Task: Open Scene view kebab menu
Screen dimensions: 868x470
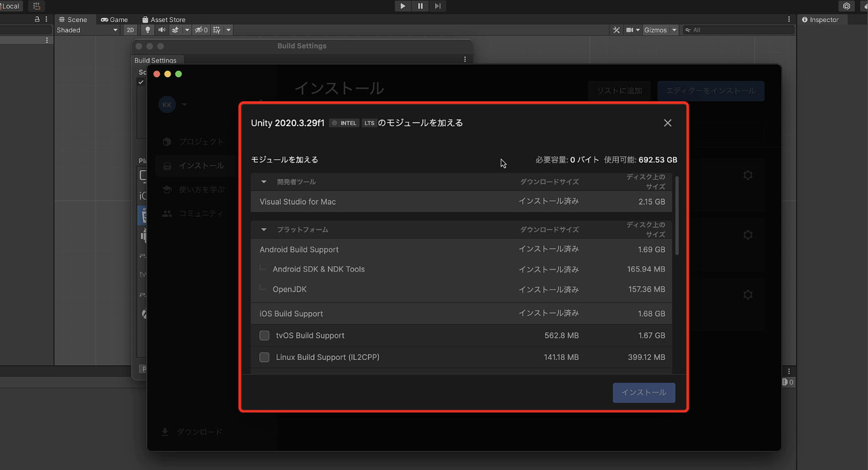Action: coord(789,20)
